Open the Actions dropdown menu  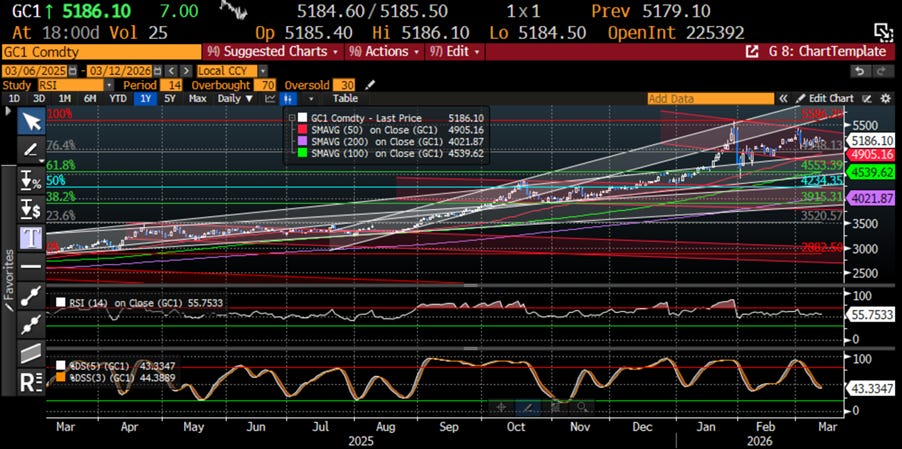pos(385,52)
